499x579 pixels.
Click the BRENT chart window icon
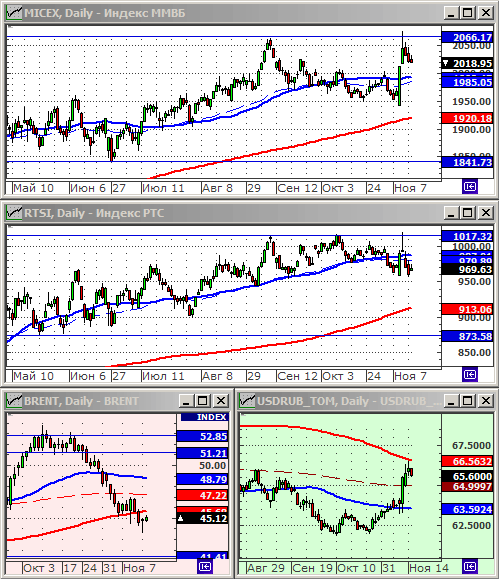pos(14,401)
